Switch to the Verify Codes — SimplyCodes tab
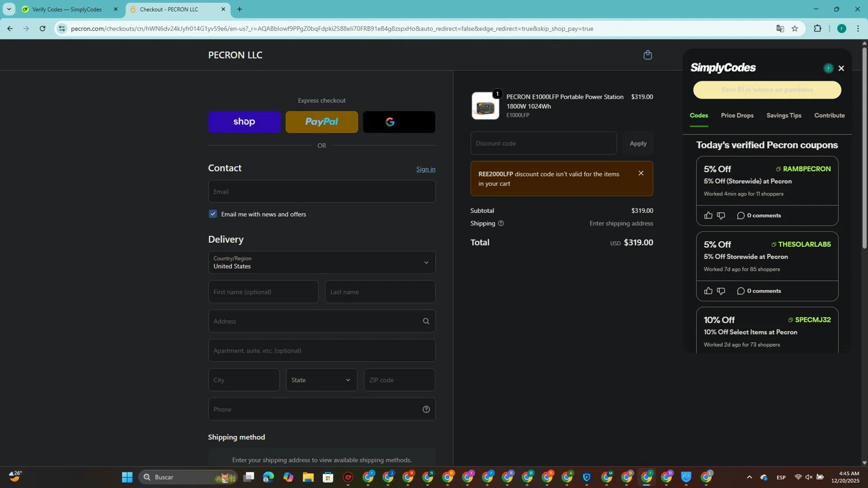868x488 pixels. tap(67, 9)
